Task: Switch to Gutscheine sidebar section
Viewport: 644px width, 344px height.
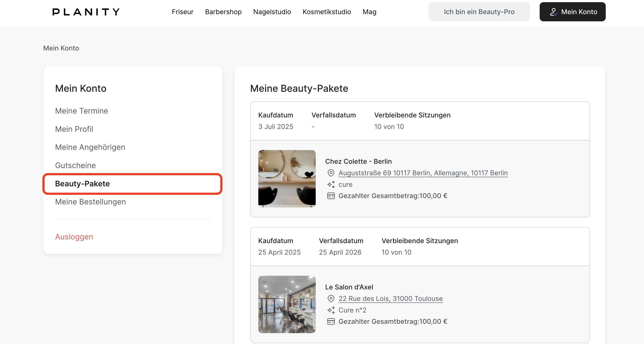Action: (x=75, y=165)
